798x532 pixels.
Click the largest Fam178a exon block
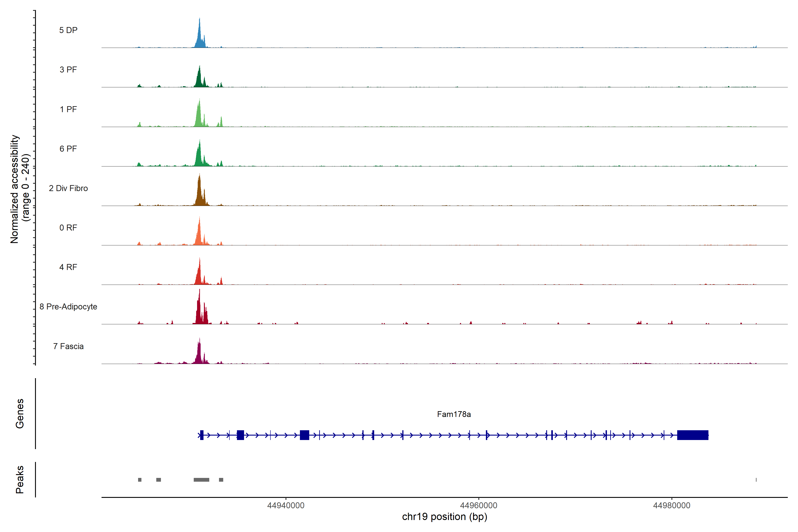tap(692, 435)
